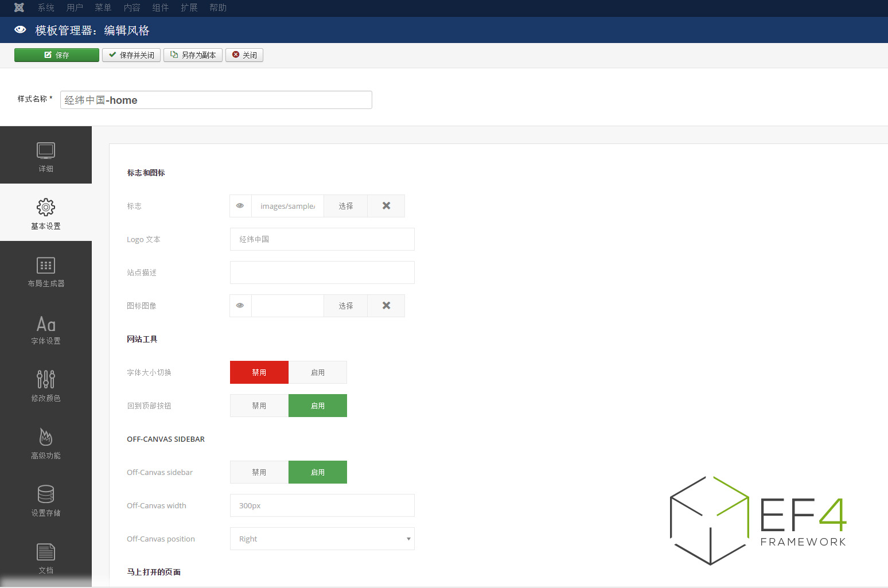888x588 pixels.
Task: Open the 布局生成器 layout builder panel
Action: point(46,271)
